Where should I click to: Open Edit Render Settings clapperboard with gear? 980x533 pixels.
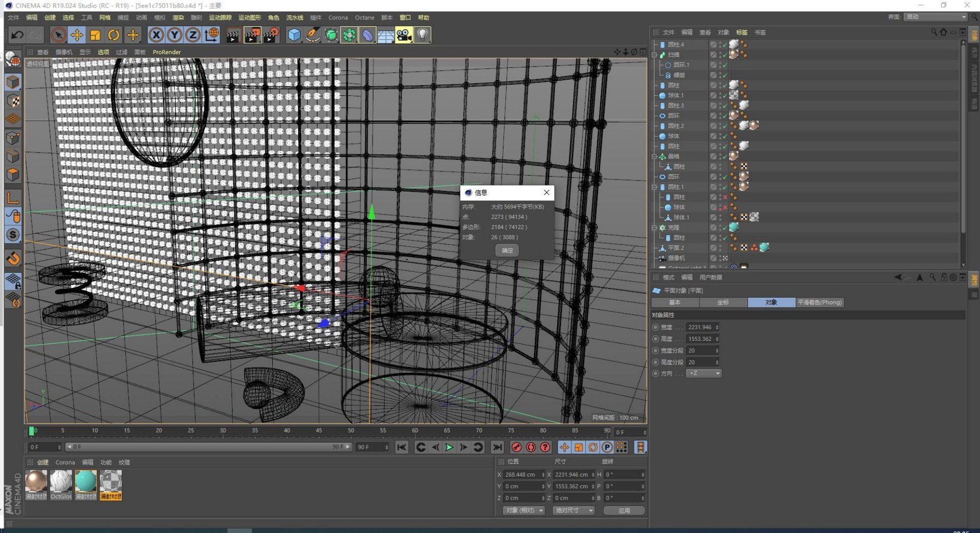(x=271, y=35)
